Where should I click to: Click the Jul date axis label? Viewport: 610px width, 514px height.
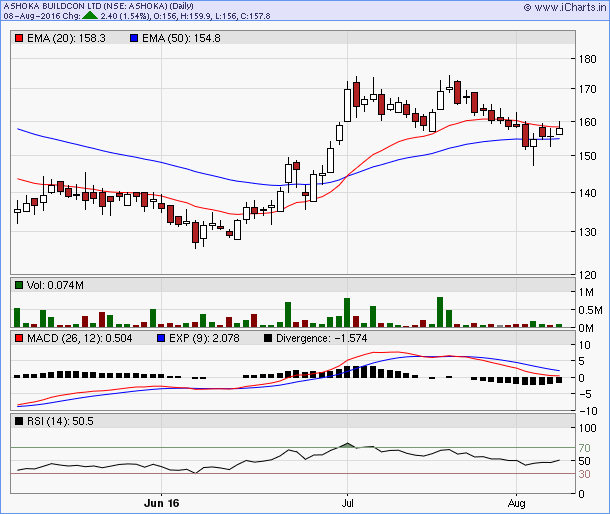pyautogui.click(x=347, y=503)
